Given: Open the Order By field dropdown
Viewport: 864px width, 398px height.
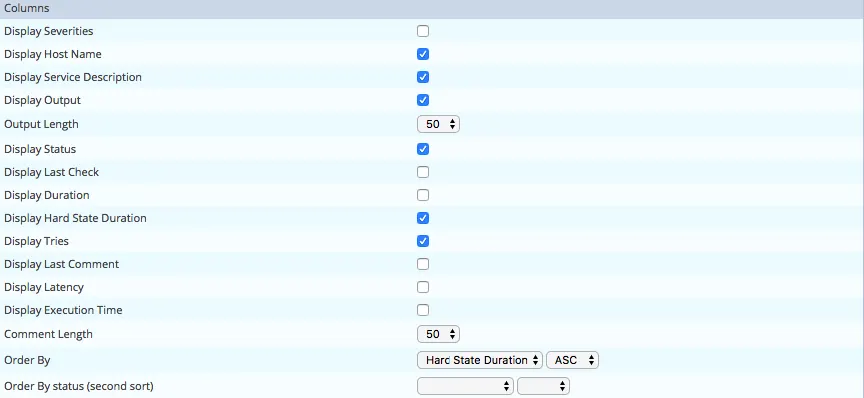Looking at the screenshot, I should [x=480, y=361].
